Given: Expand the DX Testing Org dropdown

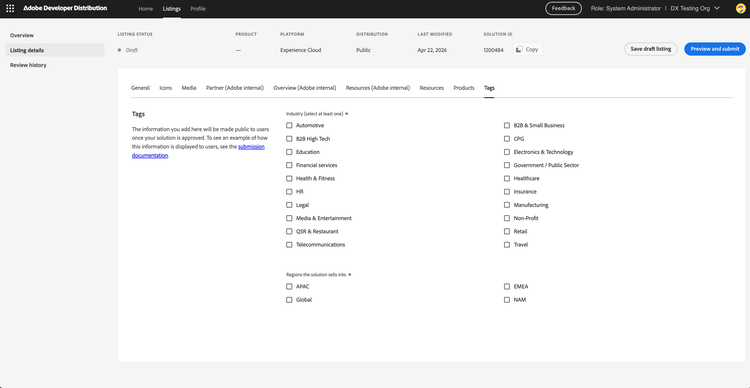Looking at the screenshot, I should point(695,9).
